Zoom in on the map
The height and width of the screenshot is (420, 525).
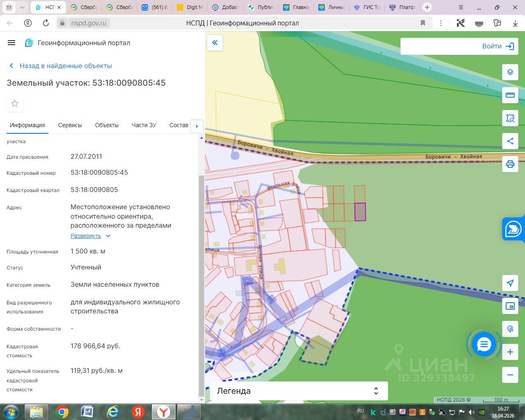coord(510,352)
